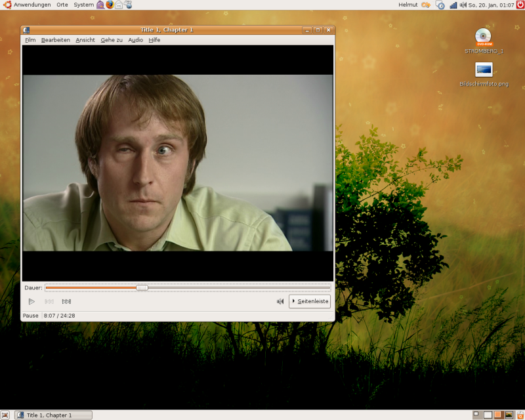Click the paused video frame
This screenshot has height=420, width=525.
point(178,163)
